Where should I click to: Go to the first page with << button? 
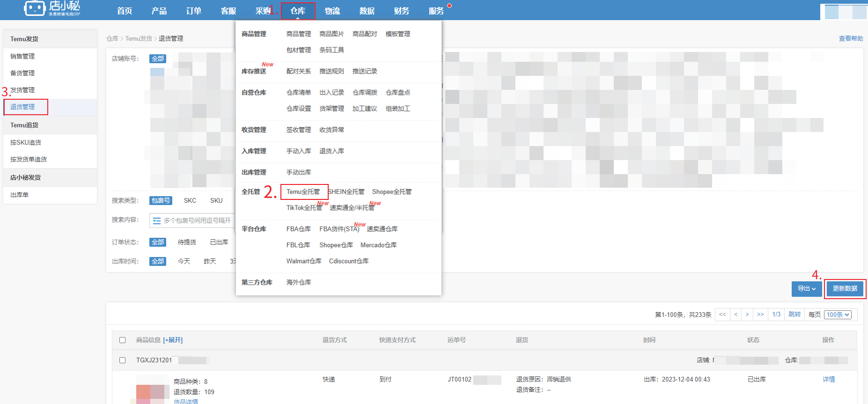722,315
